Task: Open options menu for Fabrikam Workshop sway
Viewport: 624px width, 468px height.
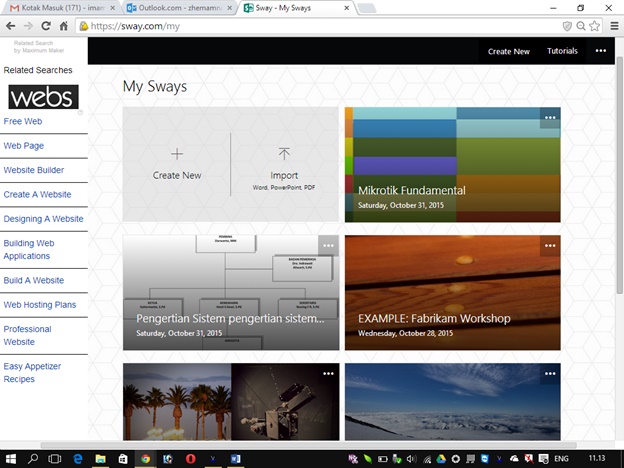Action: [x=550, y=246]
